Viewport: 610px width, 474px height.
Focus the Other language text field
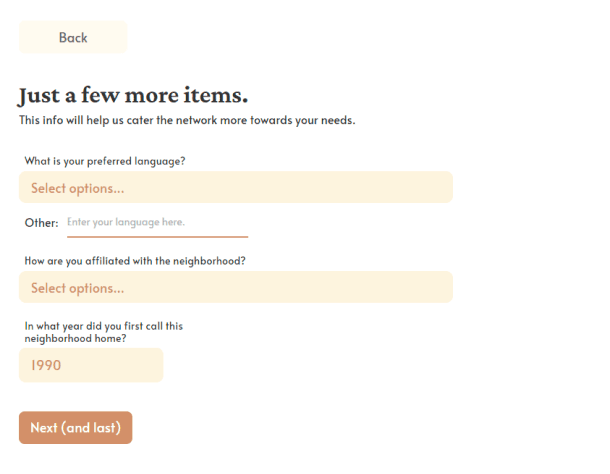(157, 223)
